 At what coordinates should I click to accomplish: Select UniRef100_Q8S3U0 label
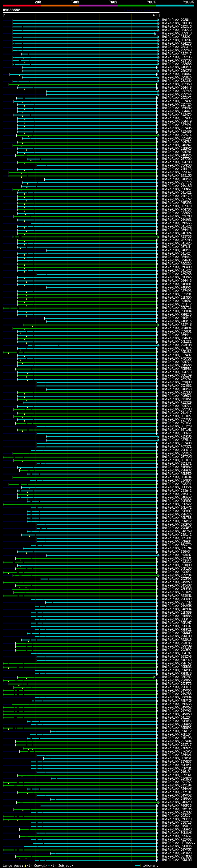[176, 81]
